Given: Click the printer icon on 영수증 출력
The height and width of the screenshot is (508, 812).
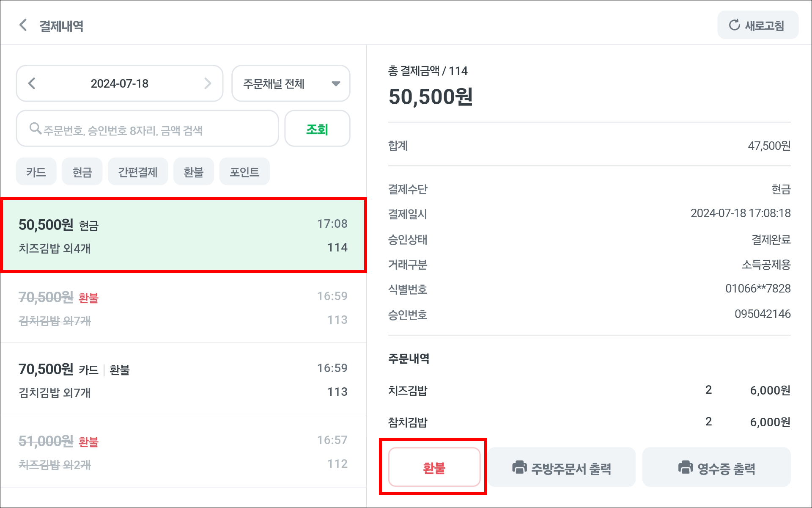Looking at the screenshot, I should 685,467.
